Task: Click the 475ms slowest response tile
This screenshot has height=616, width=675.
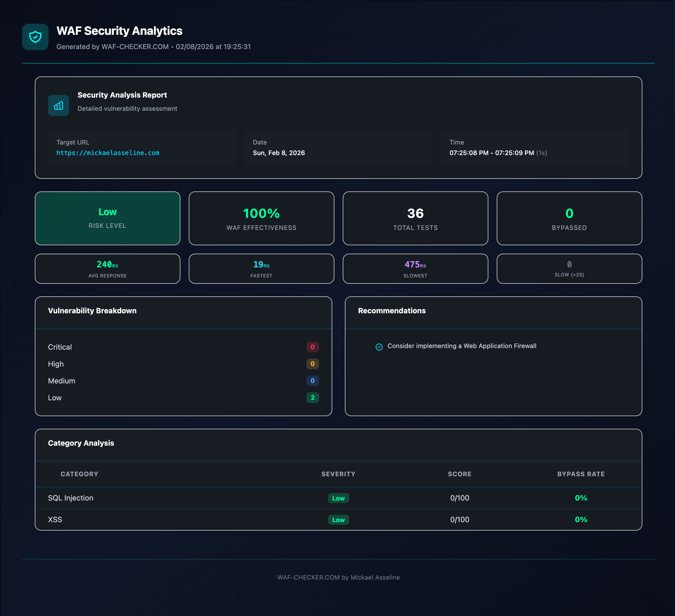Action: click(415, 269)
